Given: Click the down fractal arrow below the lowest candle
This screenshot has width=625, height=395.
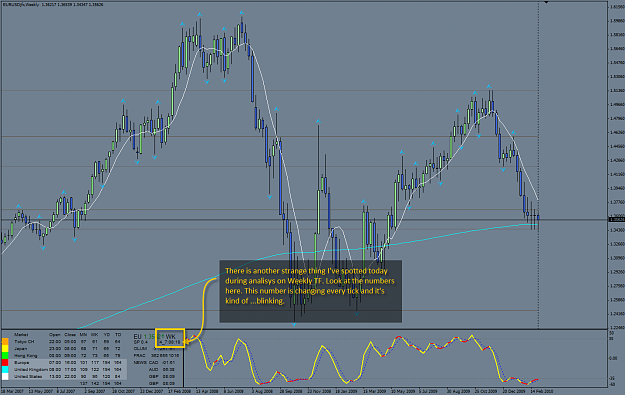Looking at the screenshot, I should (294, 324).
